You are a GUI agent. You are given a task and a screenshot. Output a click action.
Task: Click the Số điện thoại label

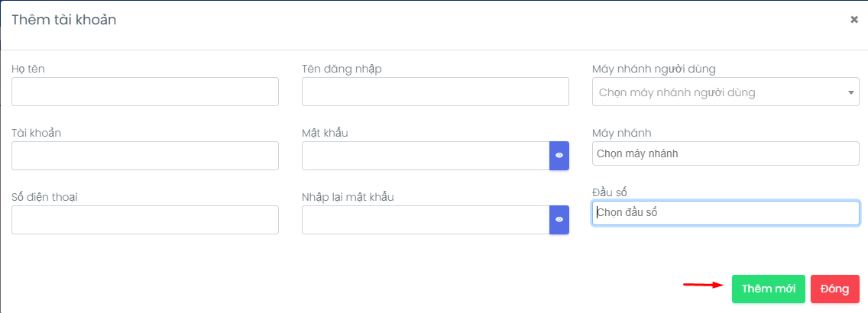point(44,197)
